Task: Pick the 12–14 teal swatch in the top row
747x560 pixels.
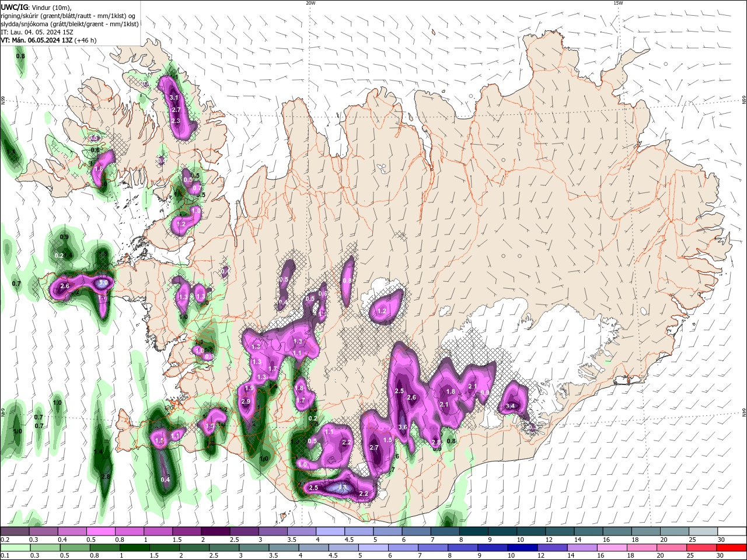Action: click(561, 531)
